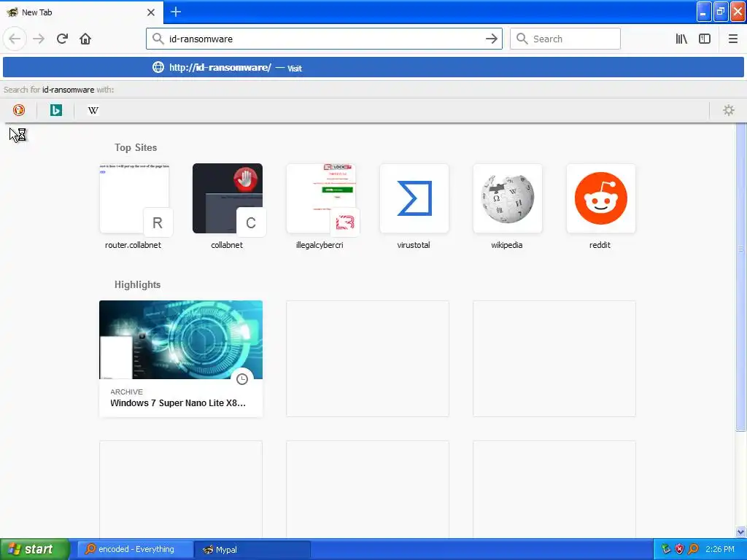Click Mypal taskbar button
This screenshot has width=747, height=560.
coord(252,549)
